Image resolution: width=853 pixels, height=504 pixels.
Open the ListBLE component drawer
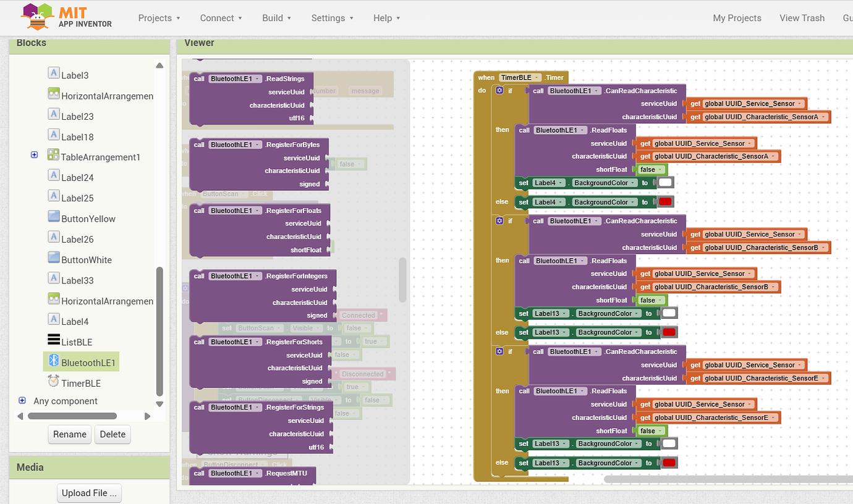pyautogui.click(x=78, y=342)
